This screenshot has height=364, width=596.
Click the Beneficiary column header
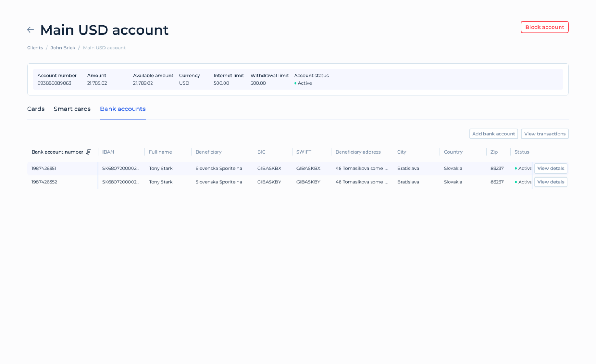208,152
